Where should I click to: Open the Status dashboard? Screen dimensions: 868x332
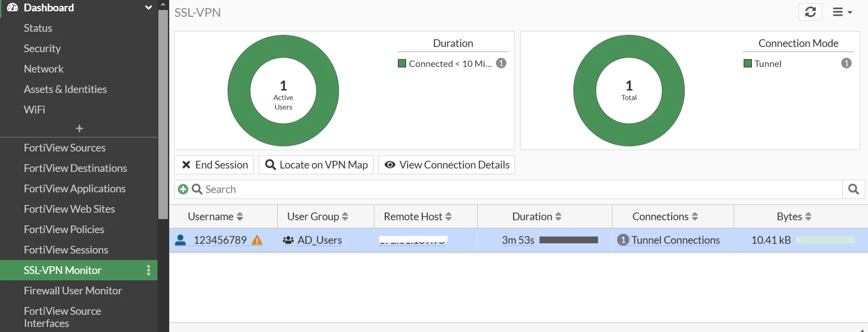point(38,28)
